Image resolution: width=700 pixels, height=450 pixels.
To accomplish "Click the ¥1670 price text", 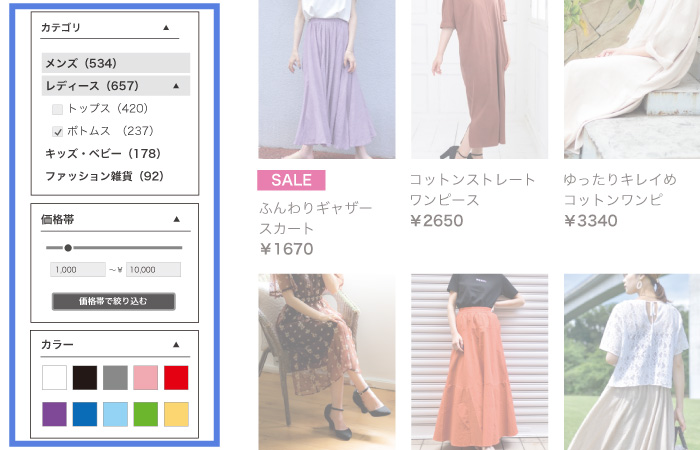I will pyautogui.click(x=286, y=249).
